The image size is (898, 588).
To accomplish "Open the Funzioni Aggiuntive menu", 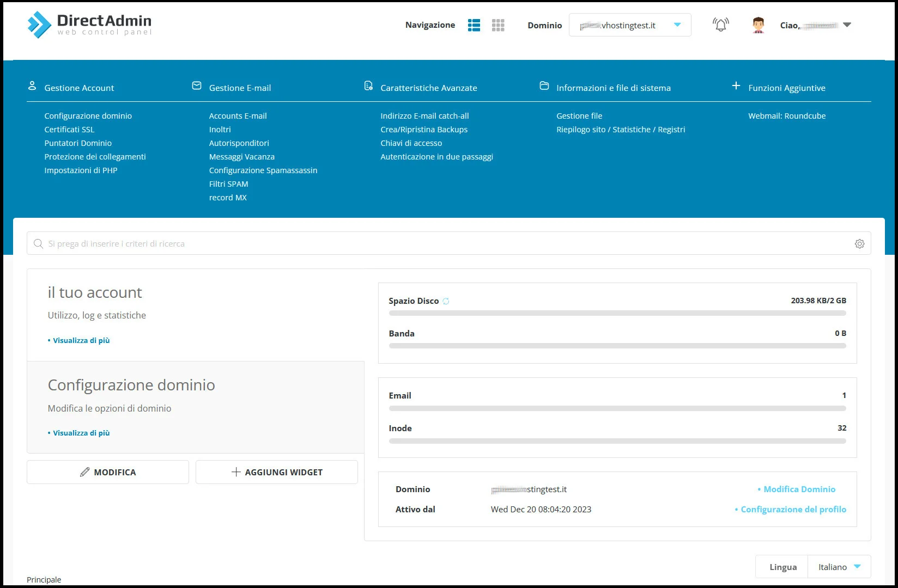I will 787,88.
